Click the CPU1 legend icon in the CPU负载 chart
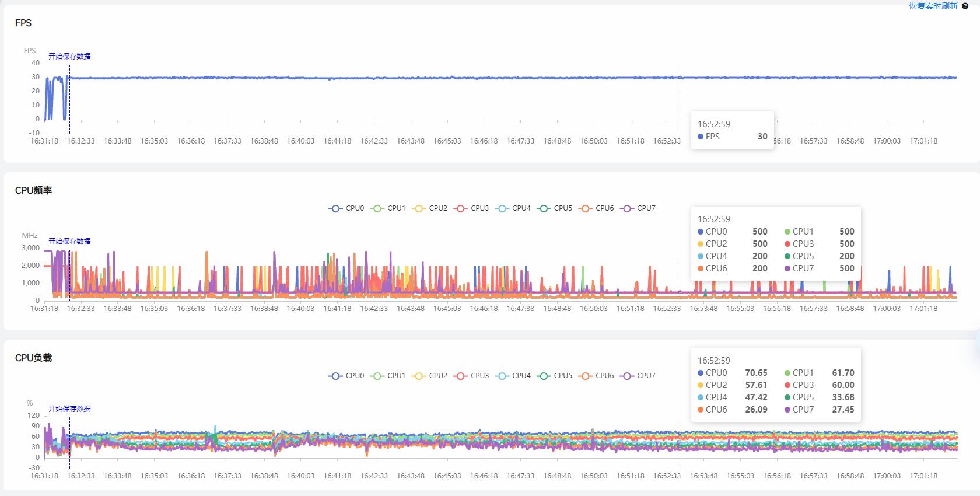980x496 pixels. [377, 376]
